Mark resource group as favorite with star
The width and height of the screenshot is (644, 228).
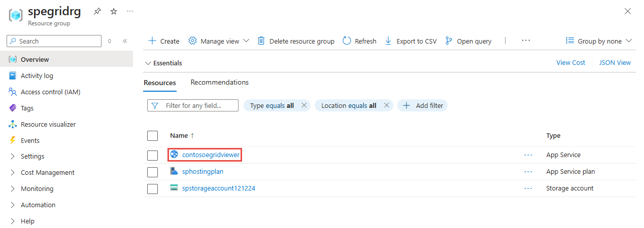tap(114, 11)
